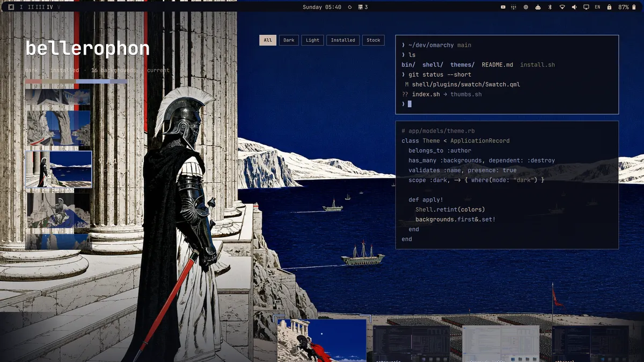Image resolution: width=644 pixels, height=362 pixels.
Task: Click the CPU chip icon in tray
Action: 526,7
